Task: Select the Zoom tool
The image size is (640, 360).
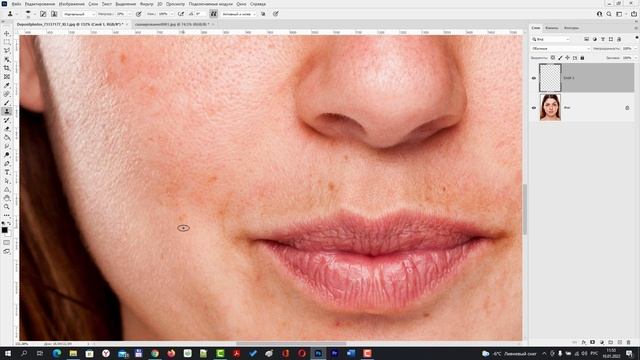Action: click(7, 207)
